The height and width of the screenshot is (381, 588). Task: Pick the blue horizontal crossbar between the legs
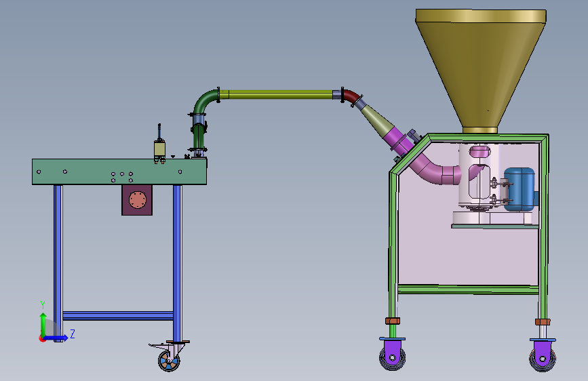pos(118,316)
